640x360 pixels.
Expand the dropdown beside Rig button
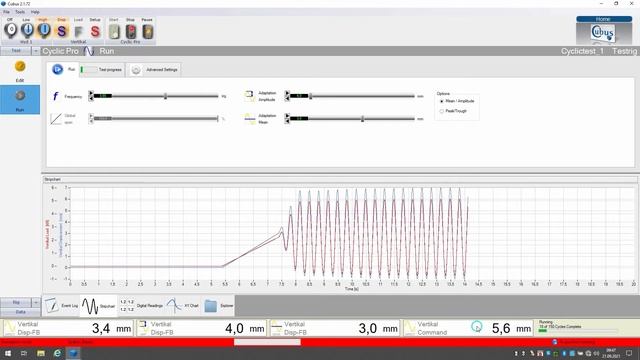coord(36,302)
